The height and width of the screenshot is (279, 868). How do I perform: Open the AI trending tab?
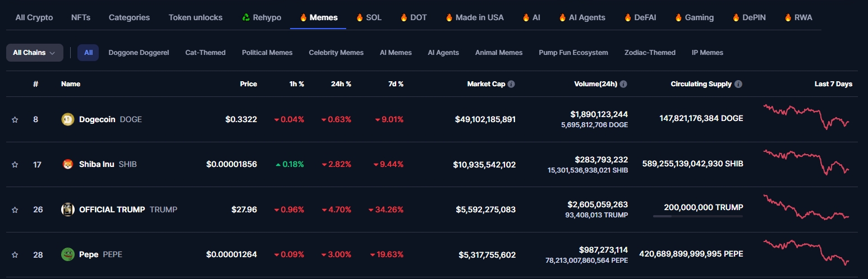(x=531, y=17)
